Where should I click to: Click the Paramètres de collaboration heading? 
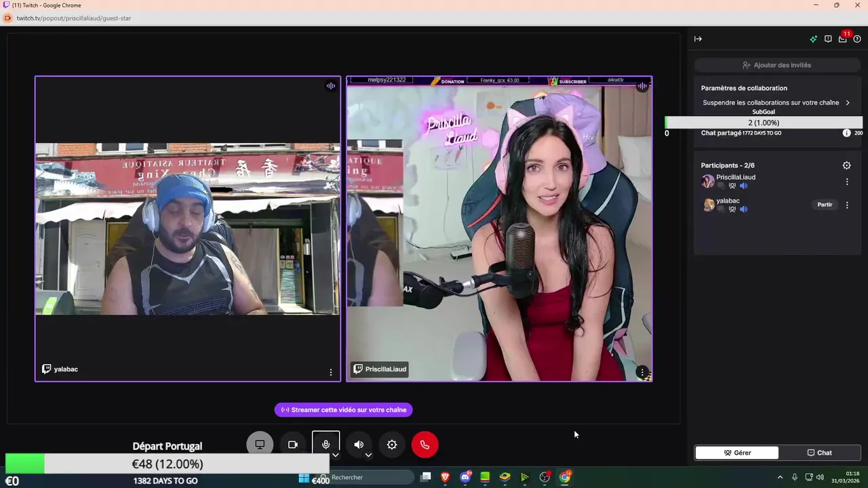pyautogui.click(x=744, y=88)
